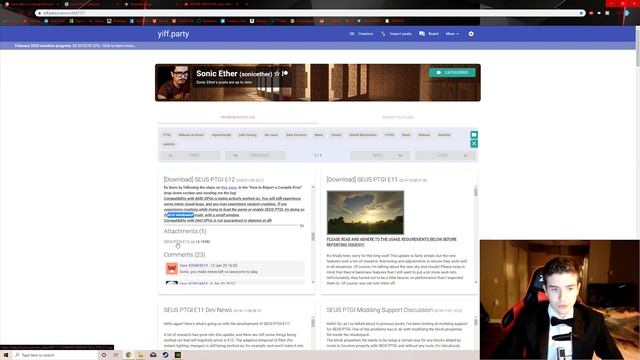This screenshot has height=360, width=640.
Task: Click the first commenter's red avatar
Action: coord(172,269)
